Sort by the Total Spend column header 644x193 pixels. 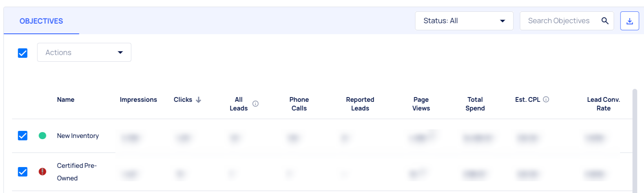(475, 104)
